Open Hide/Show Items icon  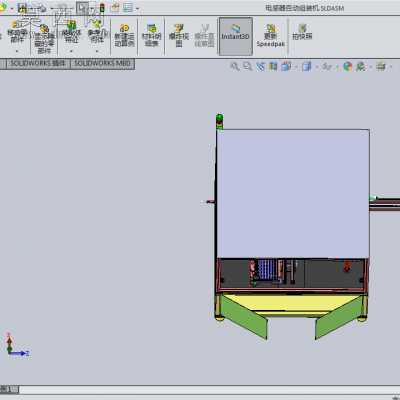pyautogui.click(x=327, y=66)
